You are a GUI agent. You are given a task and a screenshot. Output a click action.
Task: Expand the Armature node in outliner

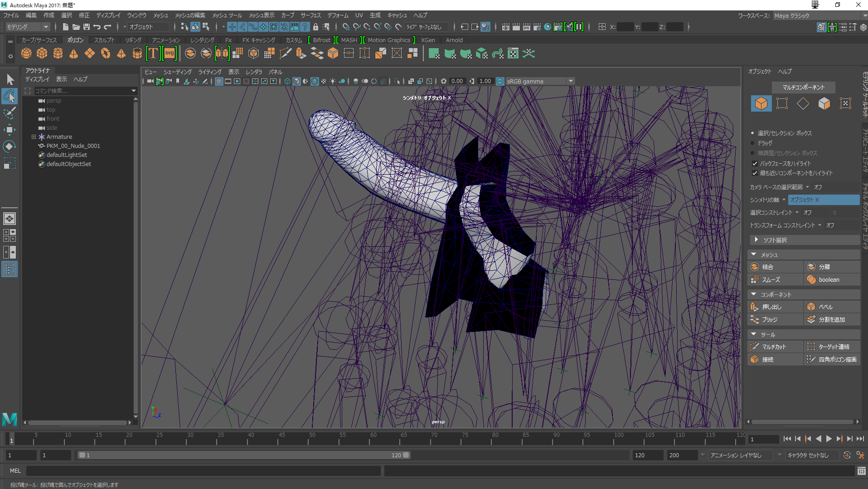click(x=34, y=137)
